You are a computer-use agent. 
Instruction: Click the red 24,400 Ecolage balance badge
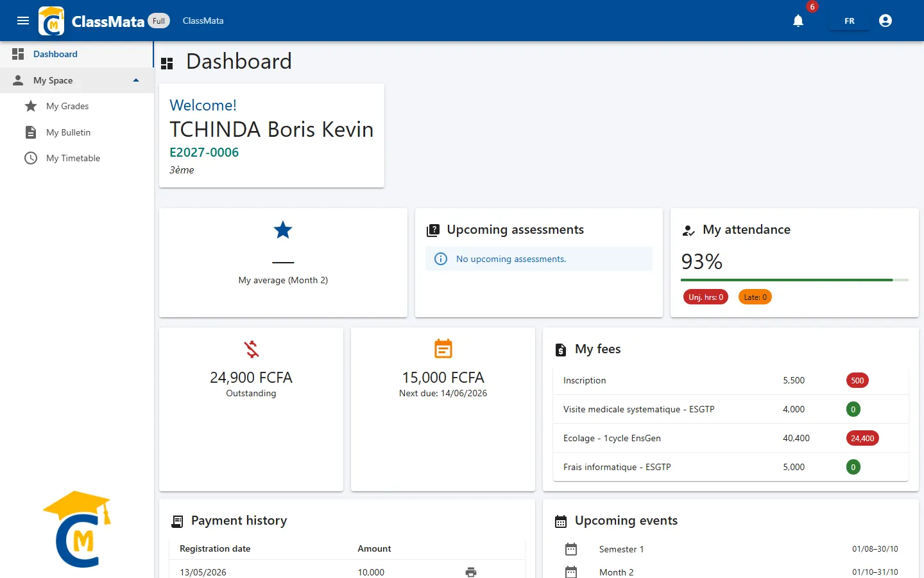[x=862, y=438]
